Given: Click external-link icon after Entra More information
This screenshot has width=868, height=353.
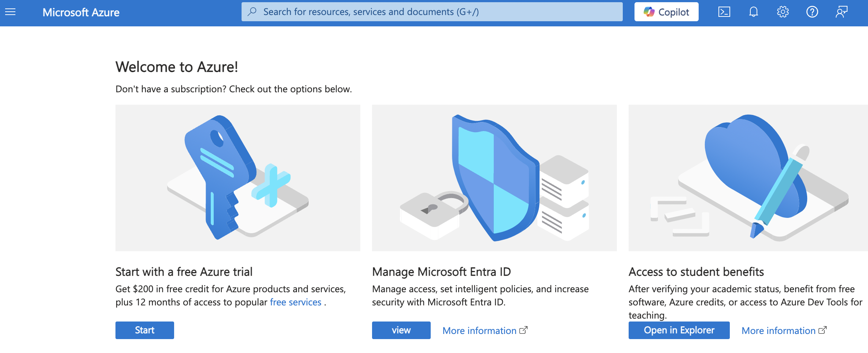Looking at the screenshot, I should [523, 330].
